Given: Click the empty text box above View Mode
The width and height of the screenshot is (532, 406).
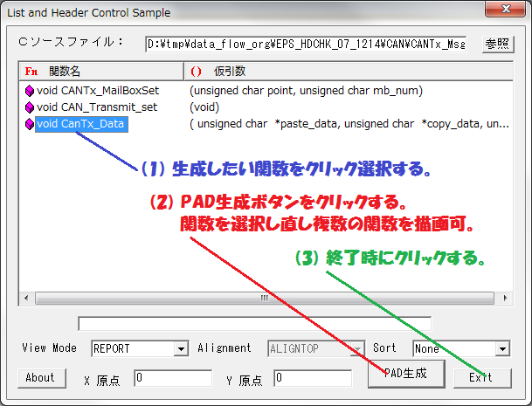Looking at the screenshot, I should click(x=254, y=324).
